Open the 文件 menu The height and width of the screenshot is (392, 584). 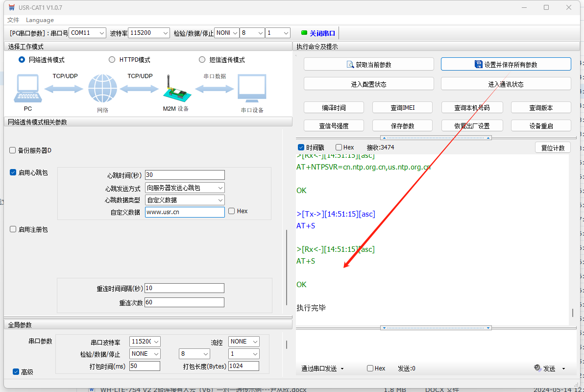13,20
